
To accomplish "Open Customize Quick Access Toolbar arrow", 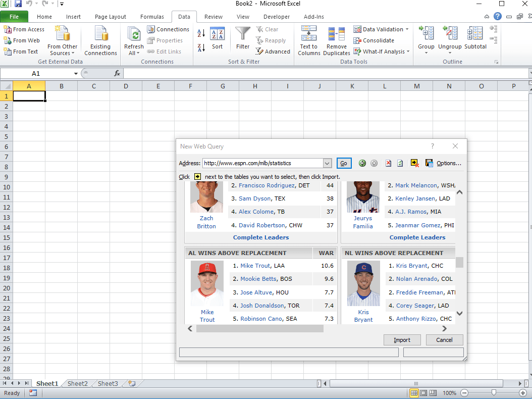I will [62, 4].
